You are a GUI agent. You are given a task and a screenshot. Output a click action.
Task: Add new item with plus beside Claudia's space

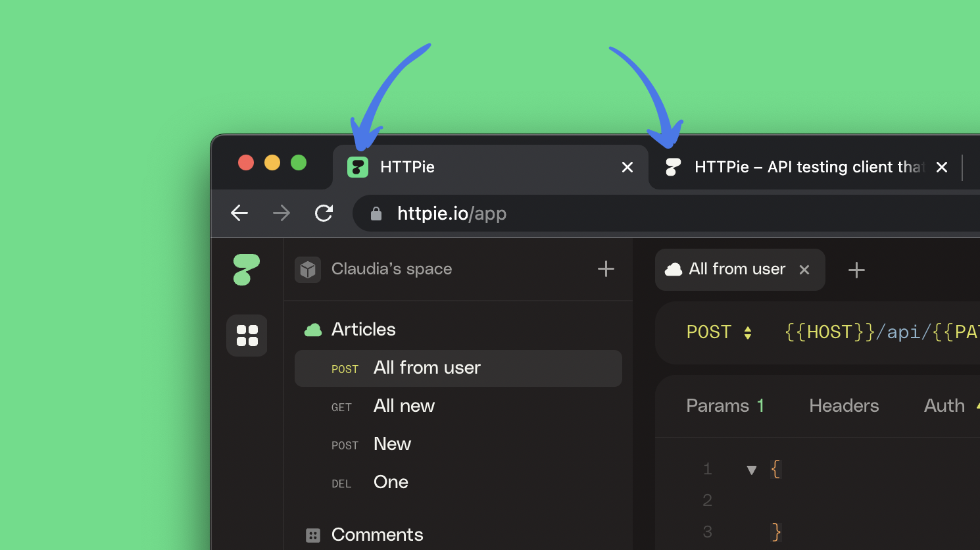606,269
